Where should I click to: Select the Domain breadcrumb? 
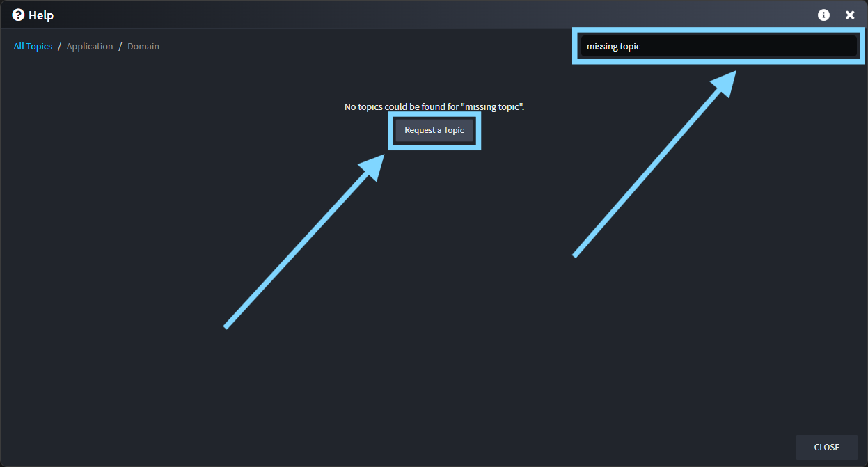pos(143,47)
